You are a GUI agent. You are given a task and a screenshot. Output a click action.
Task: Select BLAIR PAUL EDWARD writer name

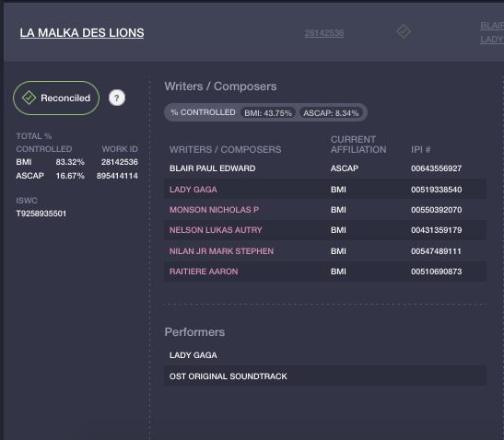click(x=213, y=168)
